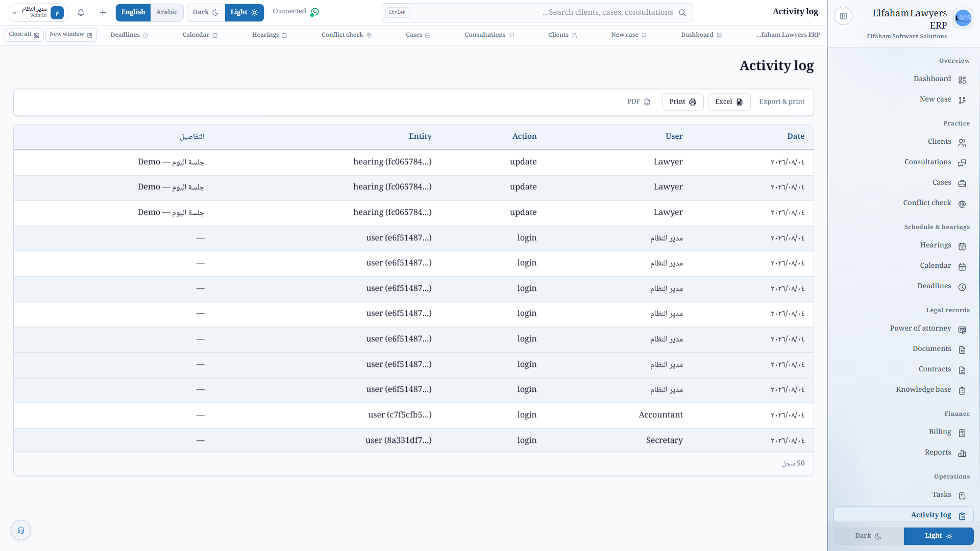Viewport: 980px width, 551px height.
Task: Select the Secretary user cell
Action: (x=664, y=441)
